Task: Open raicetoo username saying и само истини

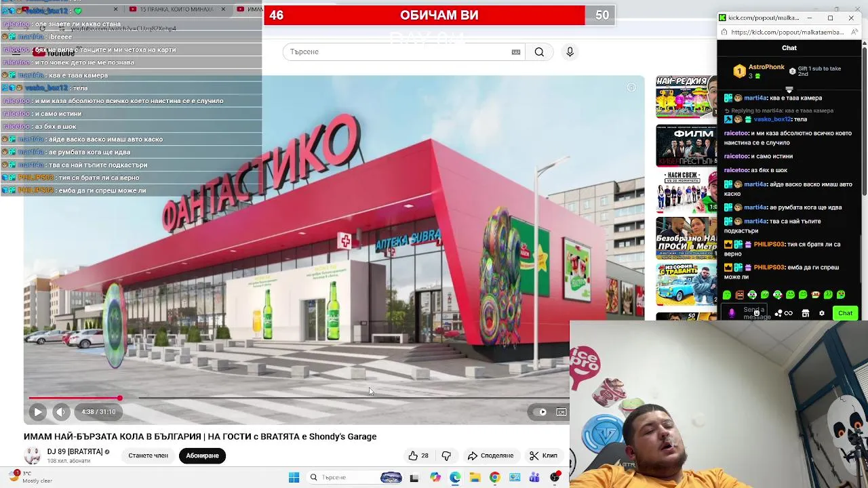Action: pos(736,157)
